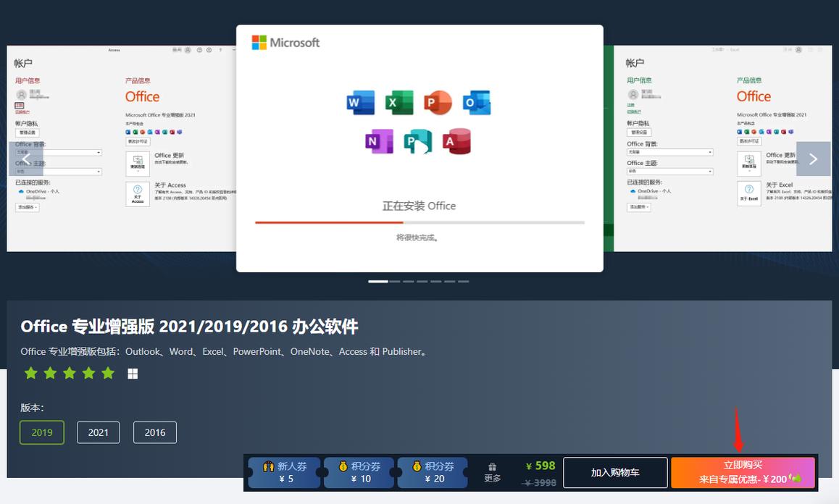Click the Office 更新 options icon in the left slide
Viewport: 839px width, 504px height.
click(138, 164)
